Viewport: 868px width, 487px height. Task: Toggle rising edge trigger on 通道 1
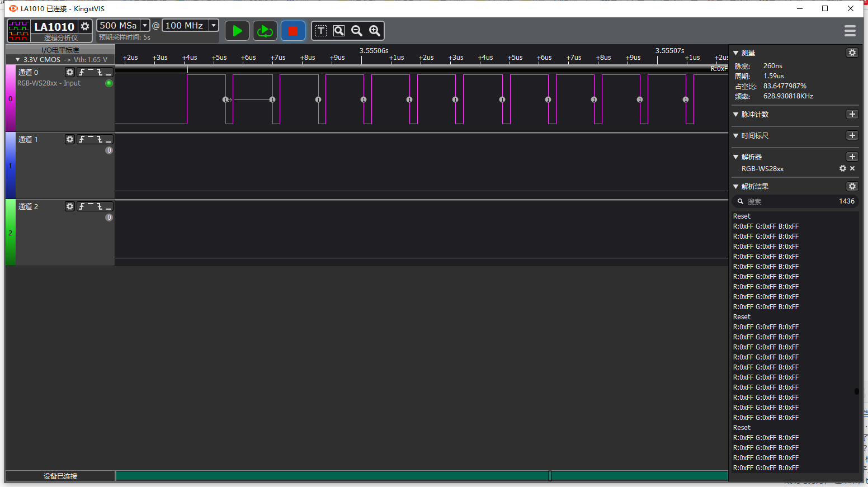(x=82, y=139)
